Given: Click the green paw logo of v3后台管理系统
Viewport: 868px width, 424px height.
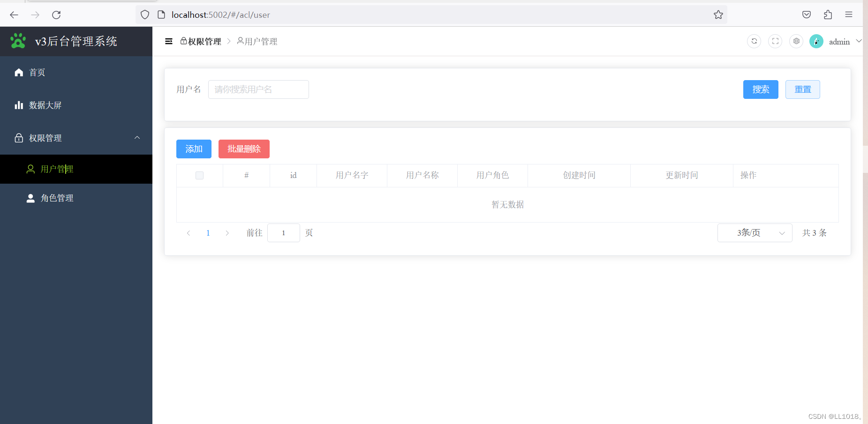Looking at the screenshot, I should coord(18,41).
